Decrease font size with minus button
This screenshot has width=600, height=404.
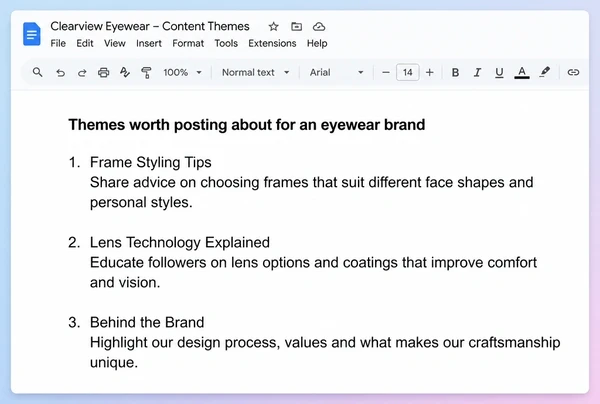[x=386, y=72]
